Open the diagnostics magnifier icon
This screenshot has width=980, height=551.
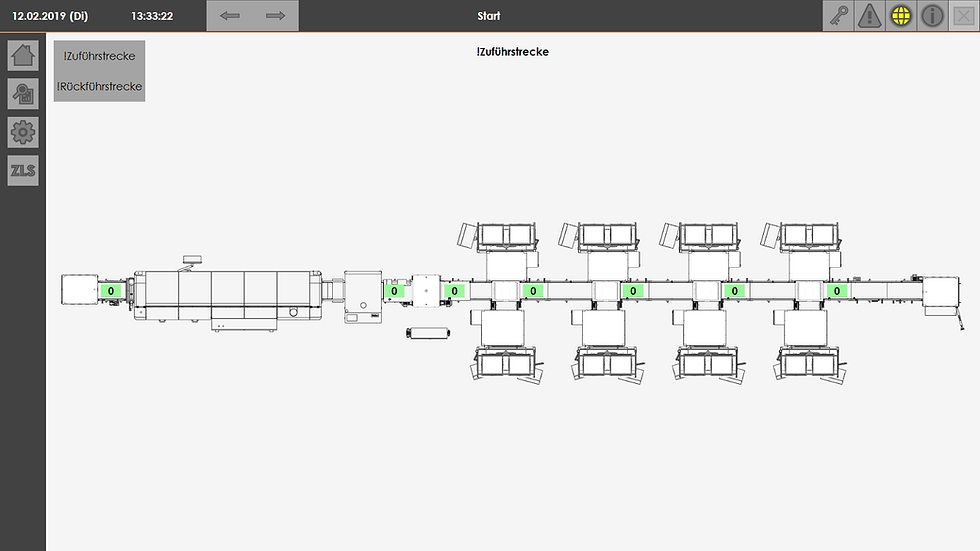click(23, 94)
